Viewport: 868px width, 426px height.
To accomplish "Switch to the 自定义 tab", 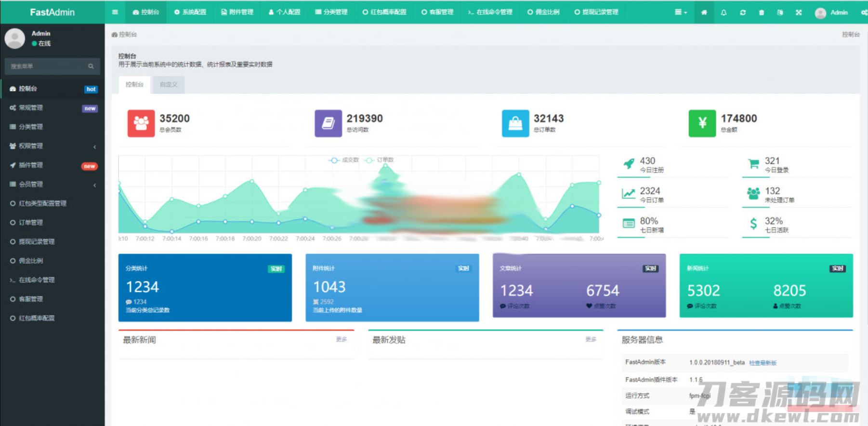I will pos(169,85).
